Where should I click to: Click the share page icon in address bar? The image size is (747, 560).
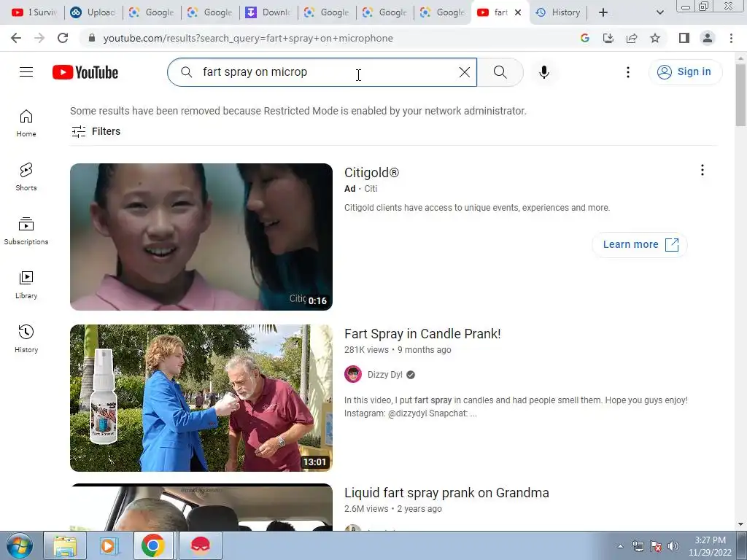pyautogui.click(x=632, y=38)
